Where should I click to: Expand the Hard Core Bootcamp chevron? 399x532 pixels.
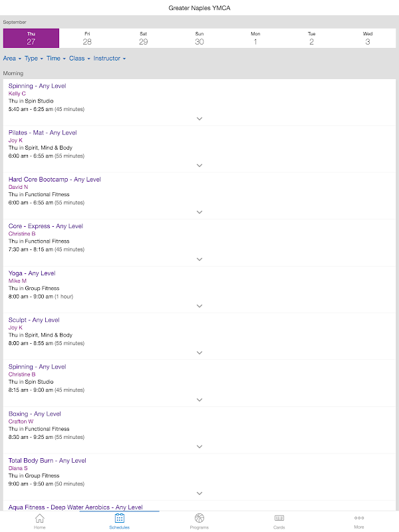[199, 212]
